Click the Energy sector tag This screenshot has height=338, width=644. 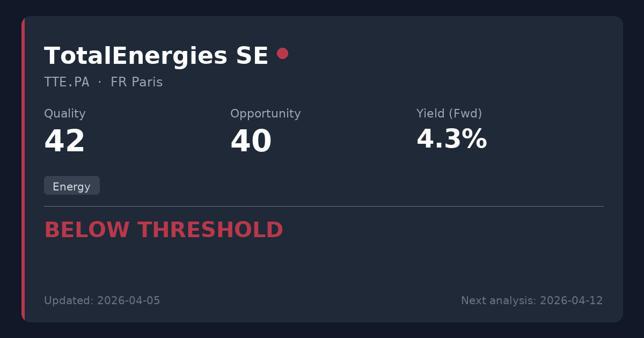click(71, 186)
